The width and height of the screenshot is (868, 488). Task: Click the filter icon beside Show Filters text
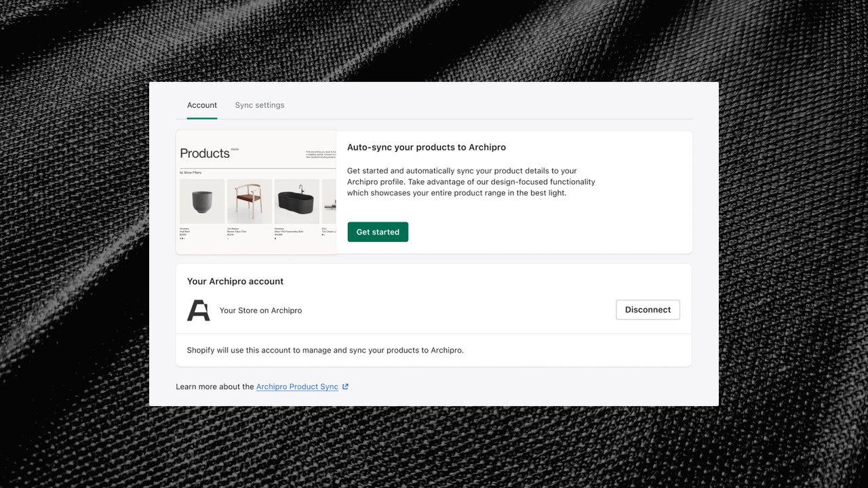pyautogui.click(x=182, y=172)
